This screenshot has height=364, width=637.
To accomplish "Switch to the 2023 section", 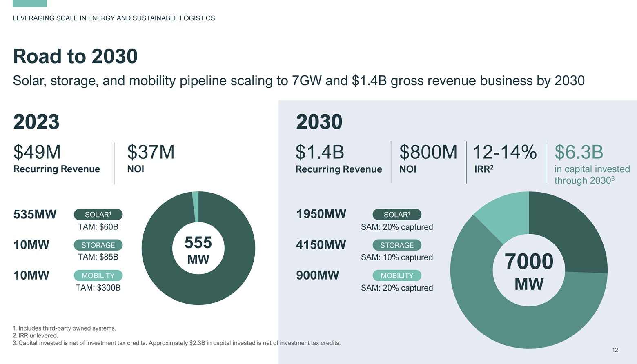I will [x=36, y=121].
